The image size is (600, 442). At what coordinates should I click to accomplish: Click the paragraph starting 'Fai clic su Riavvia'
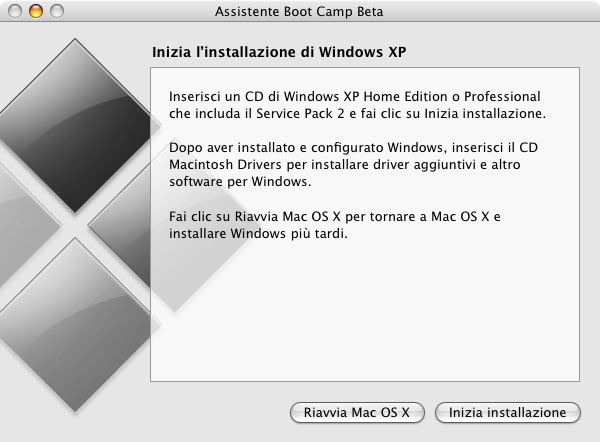tap(335, 225)
